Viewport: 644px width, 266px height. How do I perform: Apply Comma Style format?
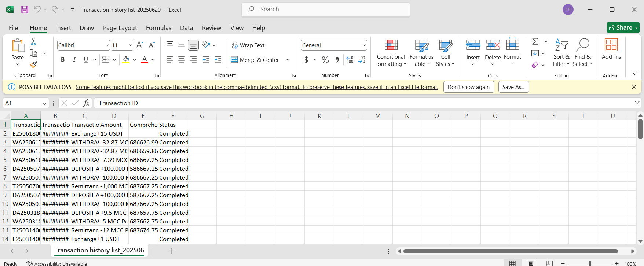pyautogui.click(x=337, y=60)
